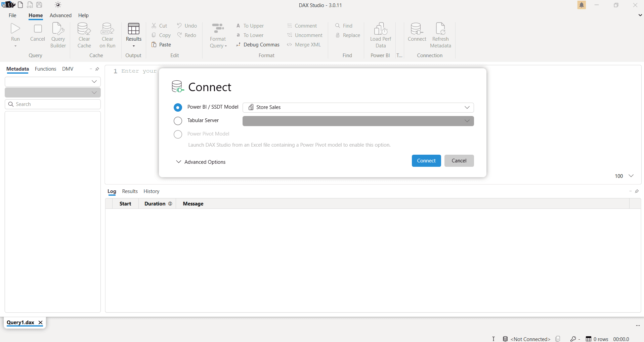This screenshot has height=342, width=644.
Task: Open the Run button dropdown arrow
Action: pyautogui.click(x=15, y=46)
